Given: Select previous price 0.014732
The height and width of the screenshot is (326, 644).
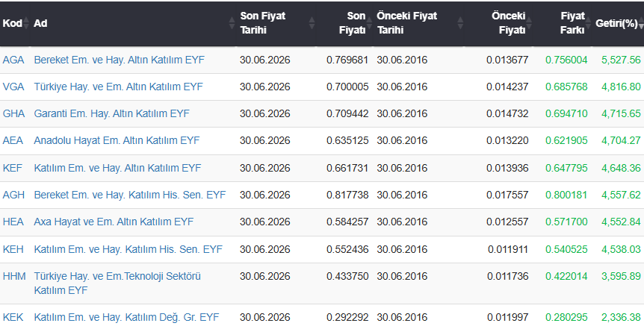Looking at the screenshot, I should 507,113.
